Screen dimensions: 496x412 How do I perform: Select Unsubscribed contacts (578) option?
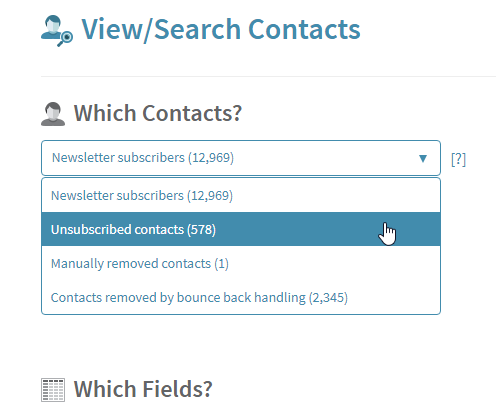click(x=241, y=229)
